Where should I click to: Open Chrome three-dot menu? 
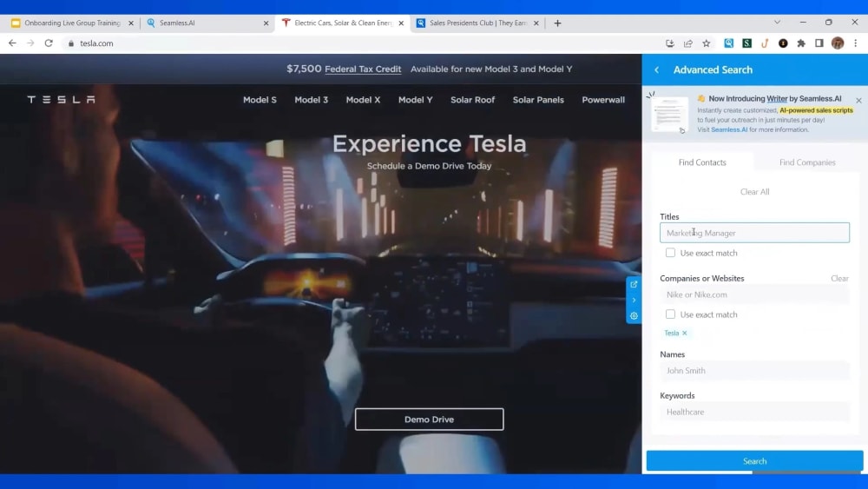click(x=855, y=43)
